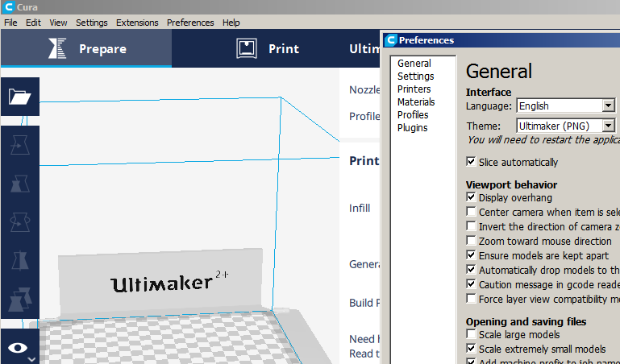Select General in preferences list
The height and width of the screenshot is (364, 620).
414,63
